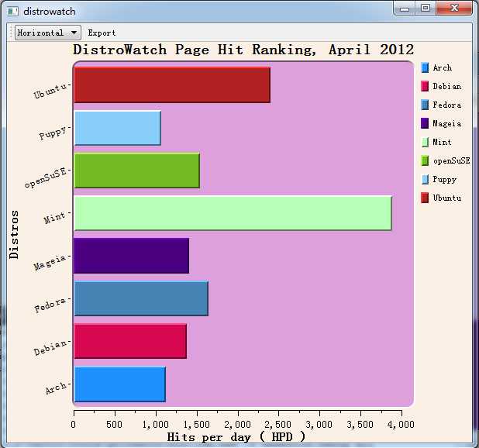The height and width of the screenshot is (448, 479).
Task: Click the crimson Debian bar
Action: [x=130, y=341]
